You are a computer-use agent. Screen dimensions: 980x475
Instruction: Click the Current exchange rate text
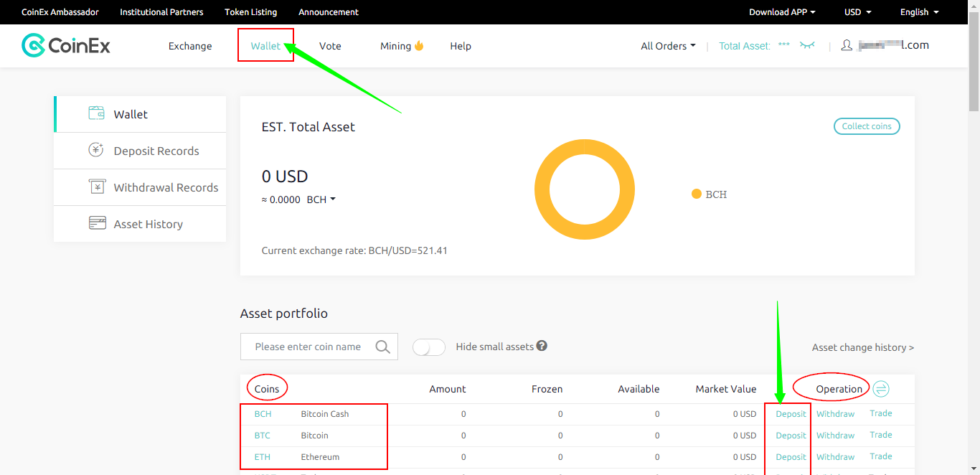(354, 251)
